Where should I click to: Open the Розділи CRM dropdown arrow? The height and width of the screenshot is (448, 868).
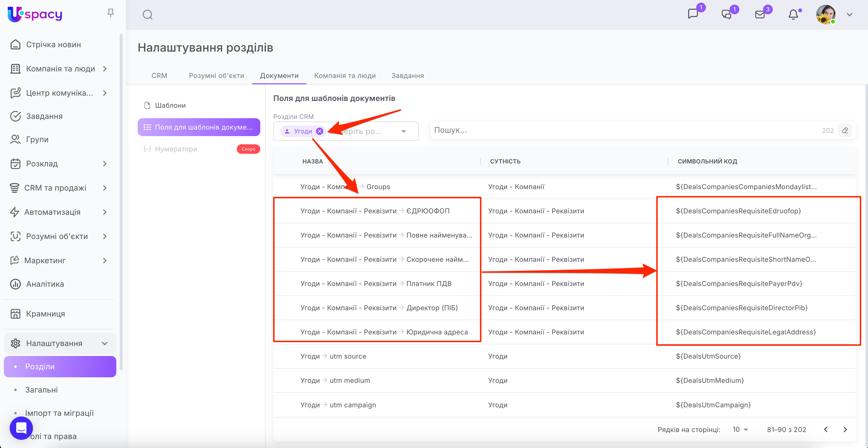[x=404, y=131]
